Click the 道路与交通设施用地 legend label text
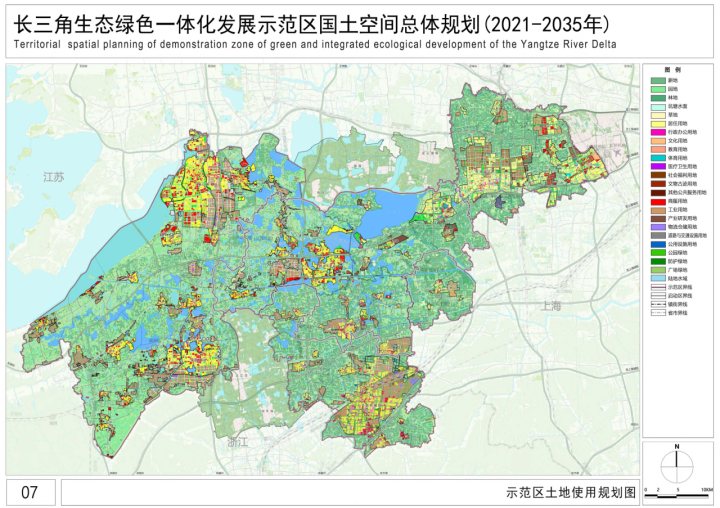The width and height of the screenshot is (720, 508). [x=687, y=236]
